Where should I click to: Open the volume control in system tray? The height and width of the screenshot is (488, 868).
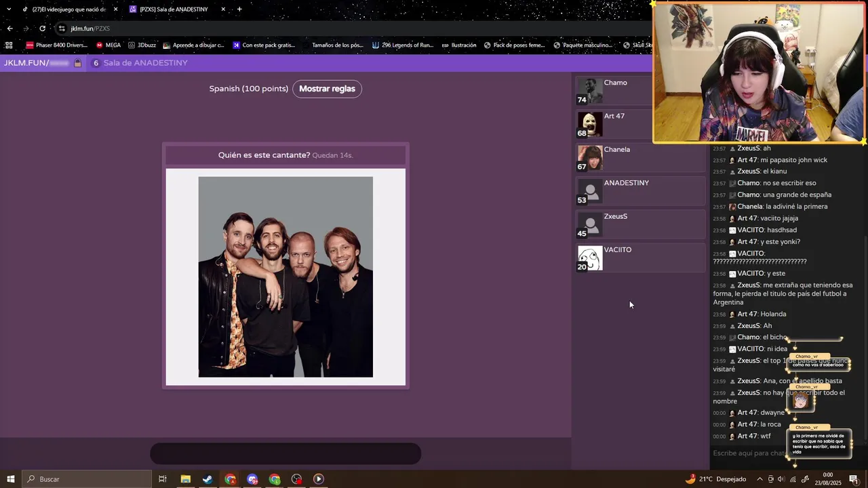click(781, 479)
